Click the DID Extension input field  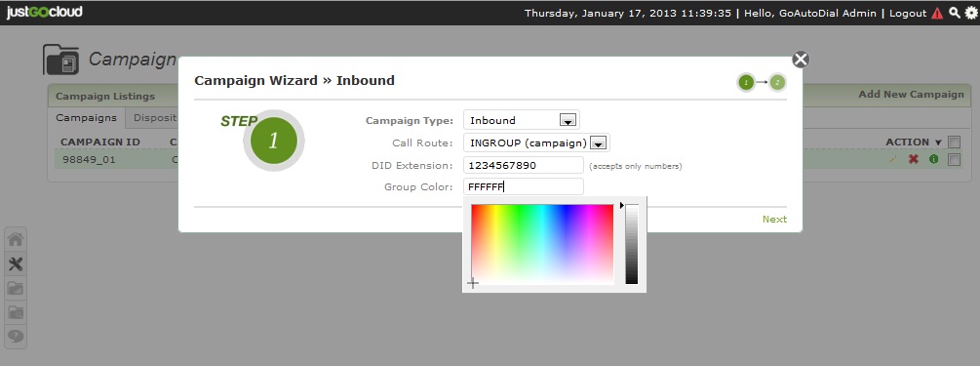click(x=524, y=165)
